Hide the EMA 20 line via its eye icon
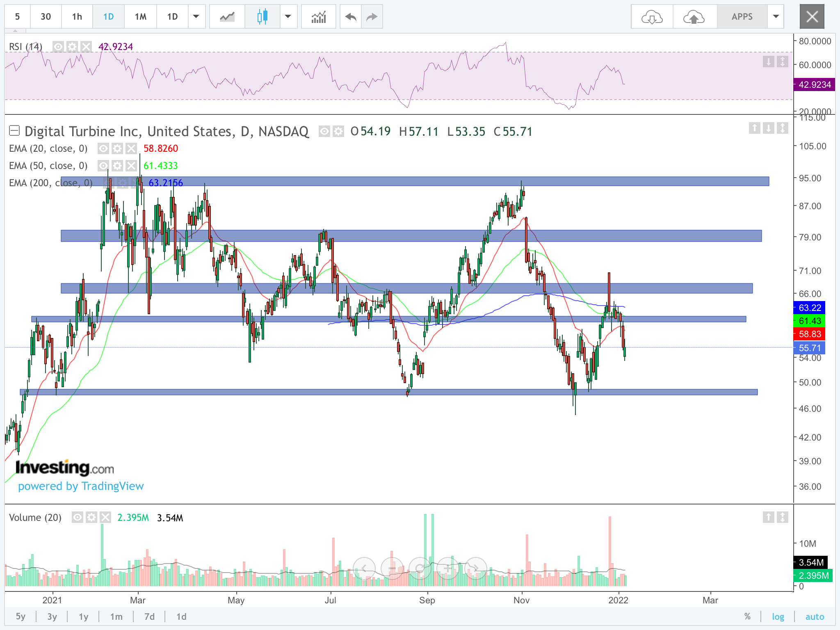Image resolution: width=840 pixels, height=630 pixels. pyautogui.click(x=103, y=148)
